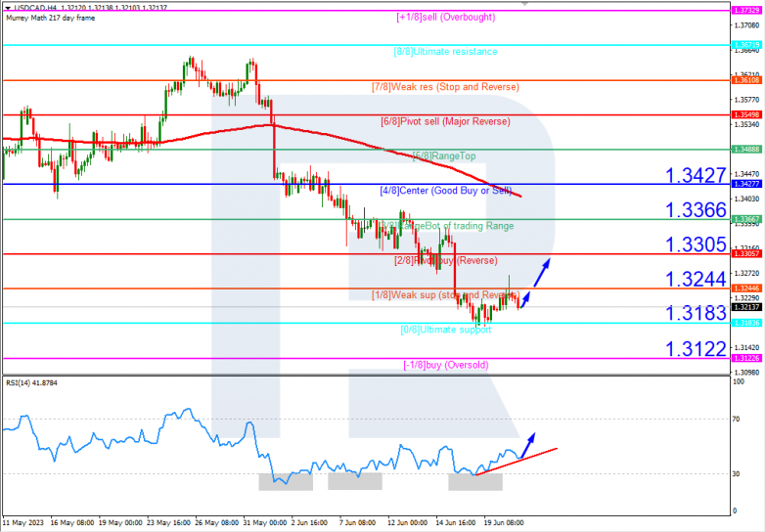The image size is (765, 532).
Task: Select the 1.35340 price axis value
Action: click(x=747, y=124)
